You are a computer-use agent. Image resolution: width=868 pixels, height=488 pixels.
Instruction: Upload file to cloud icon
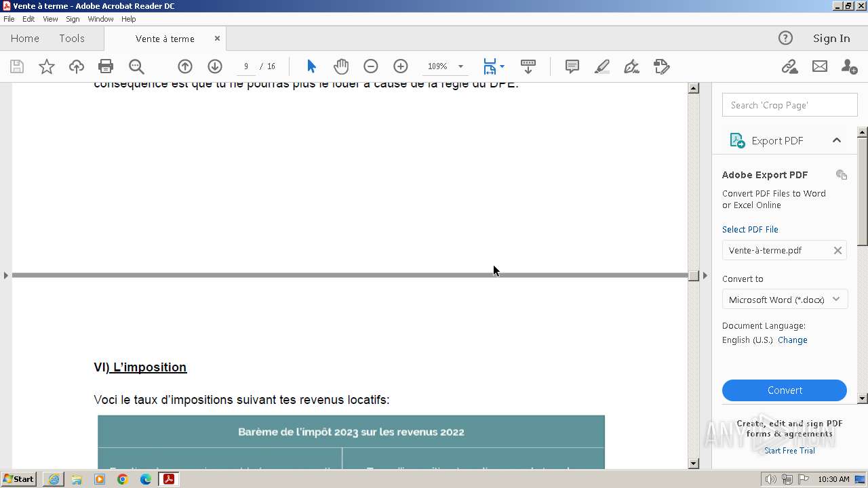[x=77, y=66]
